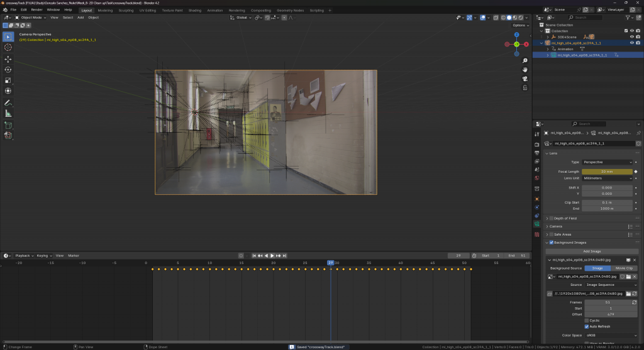Open the View Layer properties tab
The height and width of the screenshot is (350, 644).
tap(537, 161)
